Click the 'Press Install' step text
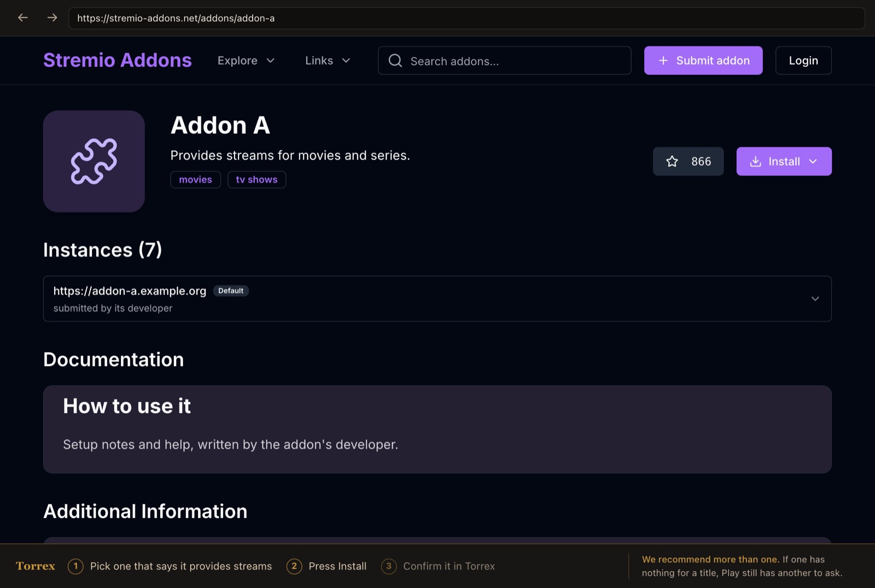 [x=337, y=566]
